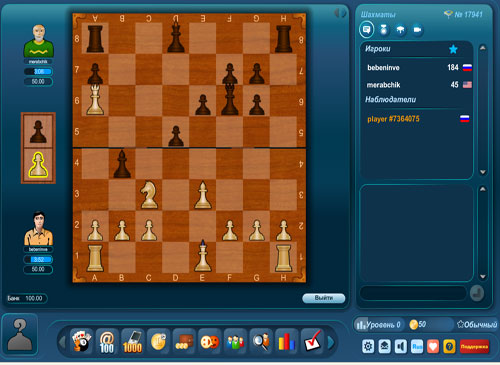Image resolution: width=500 pixels, height=365 pixels.
Task: Open the chat tab icon
Action: click(366, 30)
